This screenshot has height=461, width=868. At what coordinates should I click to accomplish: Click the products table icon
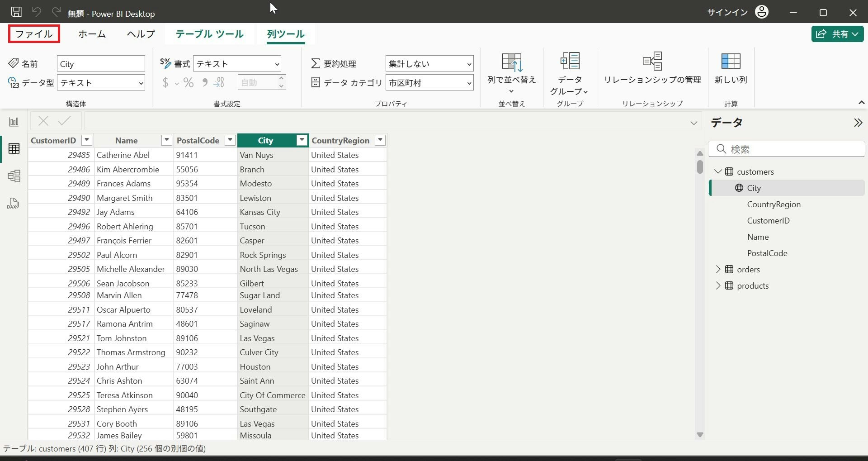click(729, 285)
